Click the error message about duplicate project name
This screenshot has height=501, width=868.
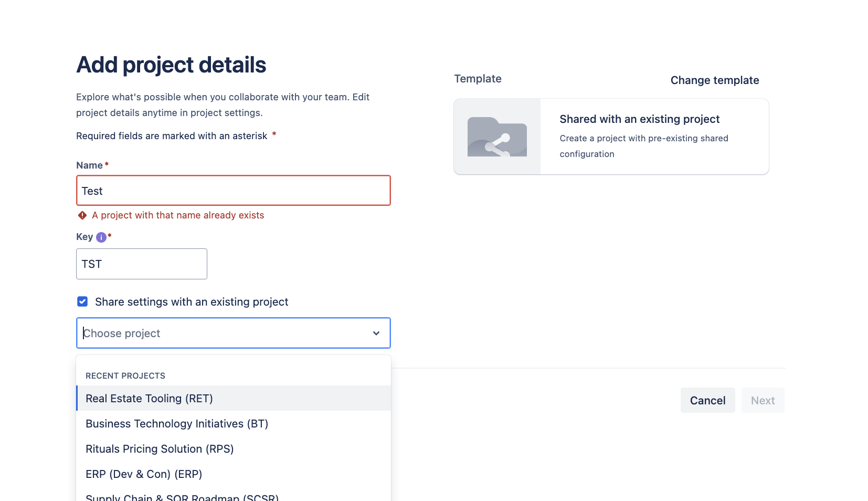pos(178,215)
